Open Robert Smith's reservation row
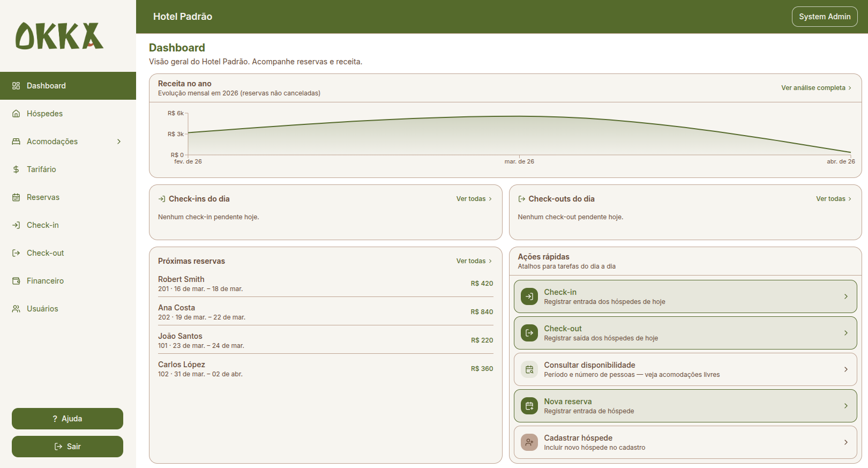 pyautogui.click(x=326, y=284)
